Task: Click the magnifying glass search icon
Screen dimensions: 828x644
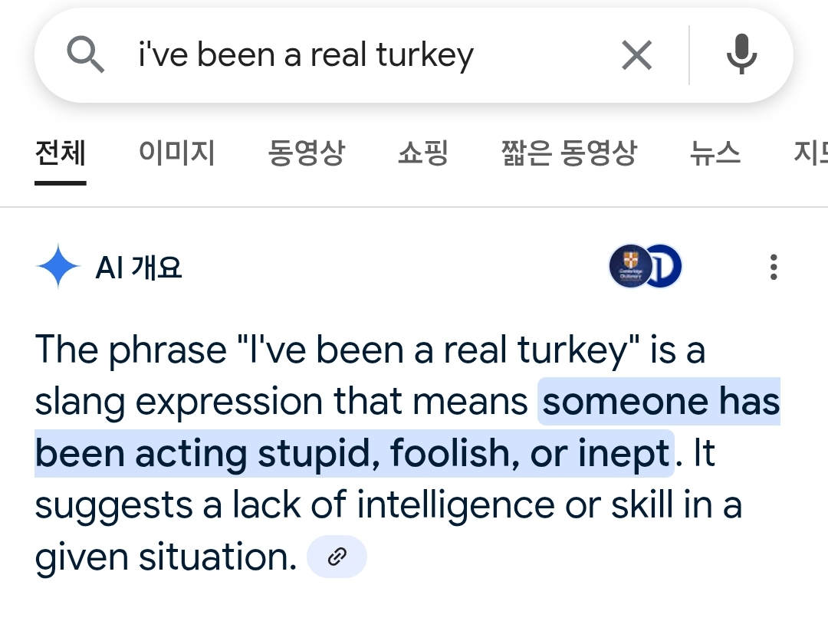Action: 86,54
